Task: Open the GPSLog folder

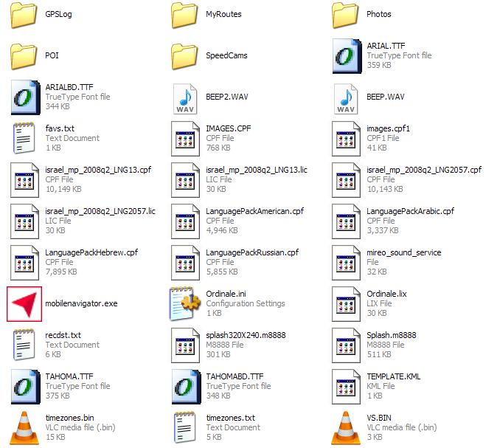Action: pos(24,14)
